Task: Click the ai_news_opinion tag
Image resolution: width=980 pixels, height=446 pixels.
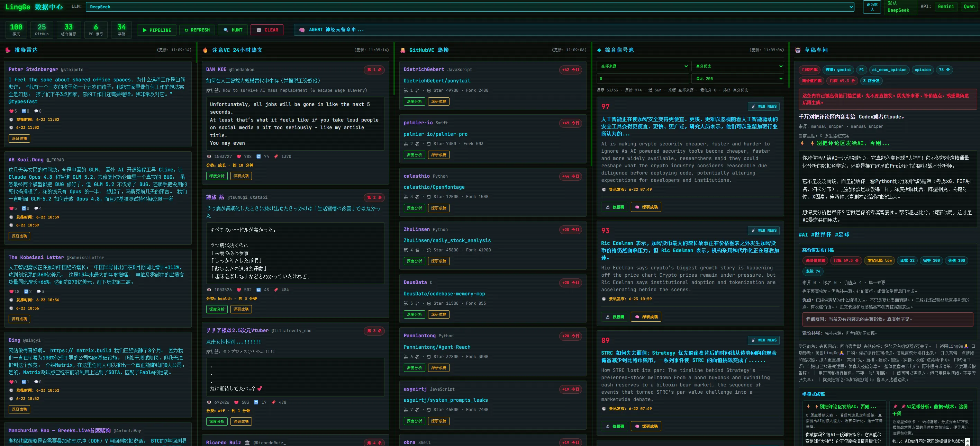Action: pos(889,70)
